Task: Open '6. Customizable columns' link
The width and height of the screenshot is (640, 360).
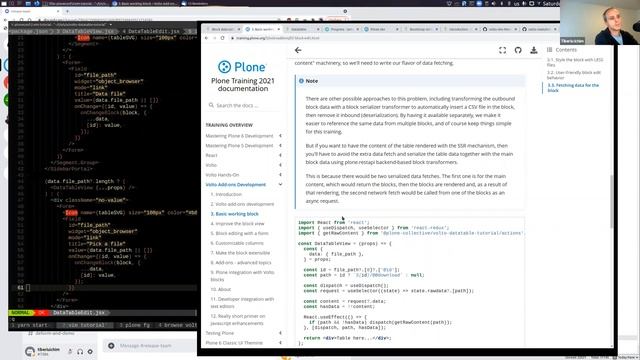Action: 237,243
